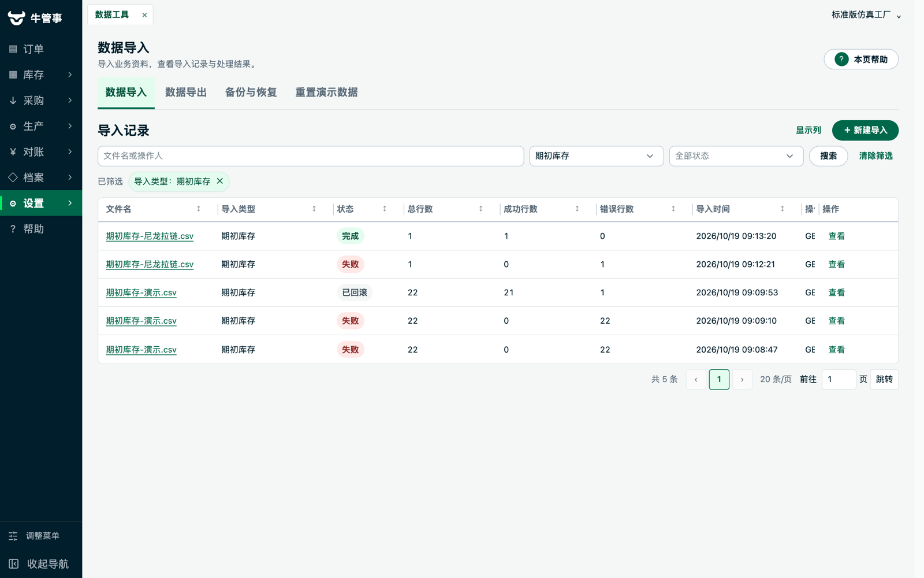Sort by 导入类型 column arrows
The height and width of the screenshot is (578, 924).
pyautogui.click(x=314, y=209)
